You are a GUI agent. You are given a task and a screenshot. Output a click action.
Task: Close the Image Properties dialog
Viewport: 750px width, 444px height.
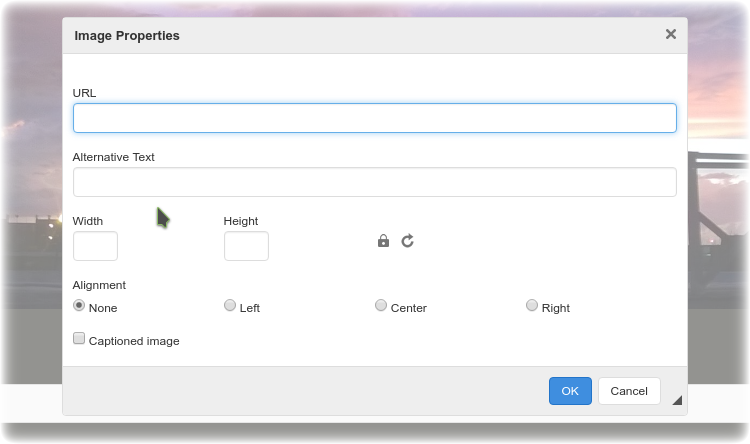click(x=671, y=34)
